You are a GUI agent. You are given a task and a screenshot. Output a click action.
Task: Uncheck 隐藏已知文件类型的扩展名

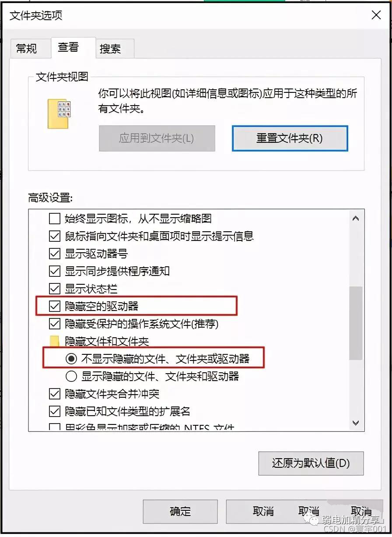click(x=54, y=411)
